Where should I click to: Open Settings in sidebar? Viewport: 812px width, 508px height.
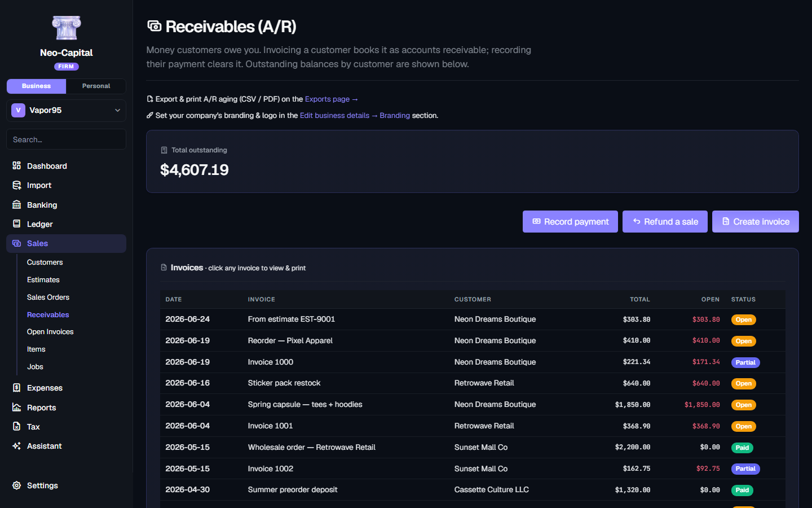[66, 485]
